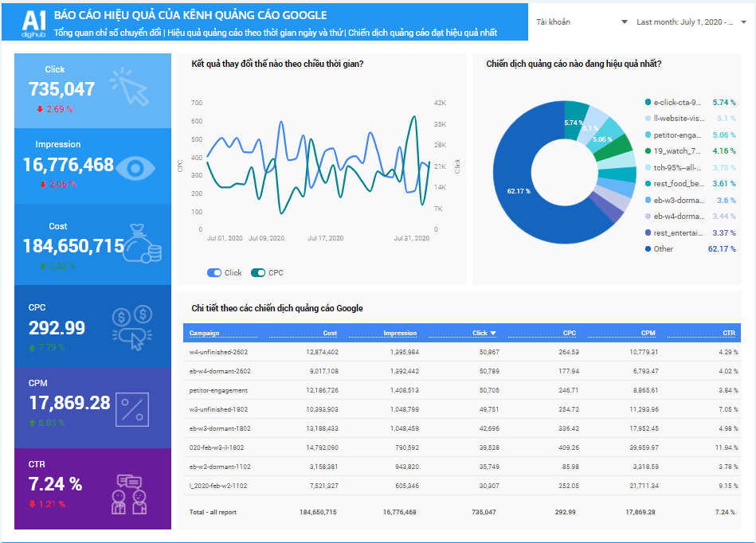This screenshot has height=543, width=756.
Task: Toggle the Click series in chart legend
Action: pos(224,272)
